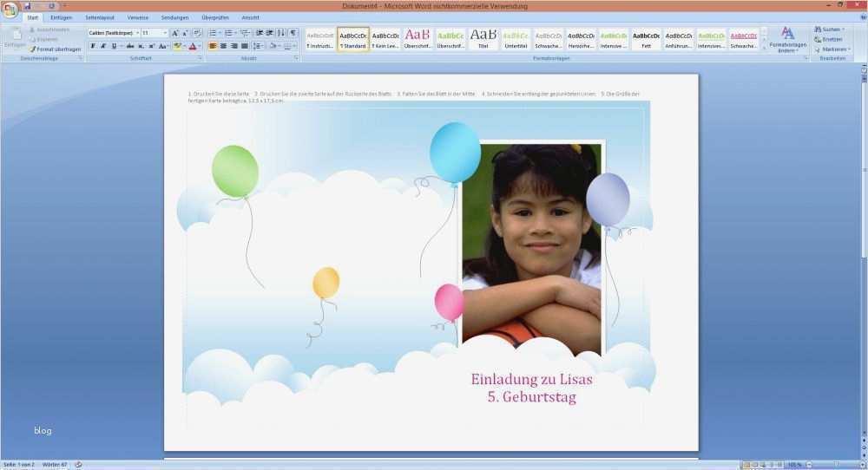Clear formatting icon
The image size is (868, 470).
coord(197,33)
